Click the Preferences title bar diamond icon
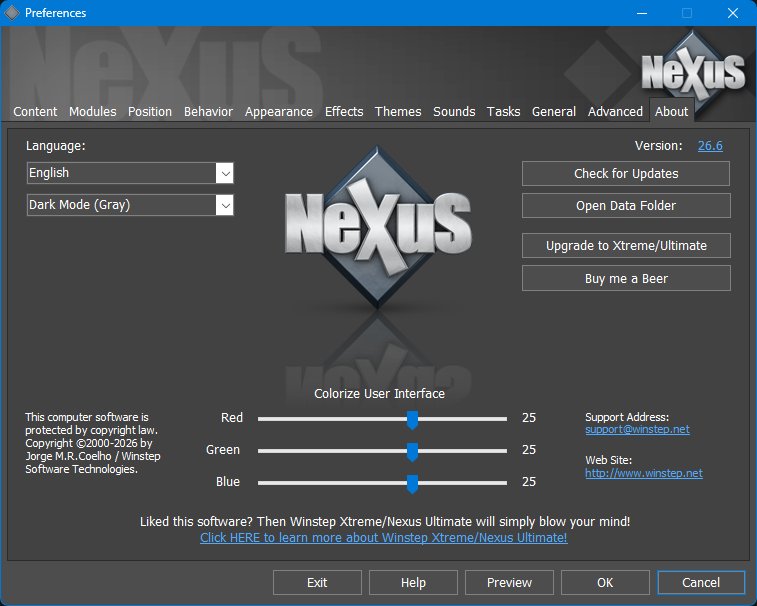Screen dimensions: 757x606 tap(12, 13)
